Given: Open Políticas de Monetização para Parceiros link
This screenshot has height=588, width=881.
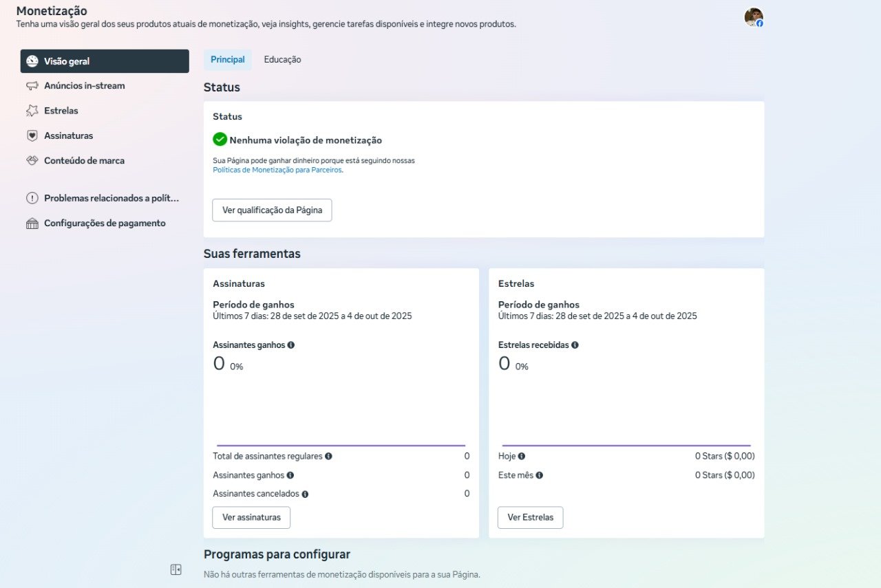Looking at the screenshot, I should coord(277,170).
